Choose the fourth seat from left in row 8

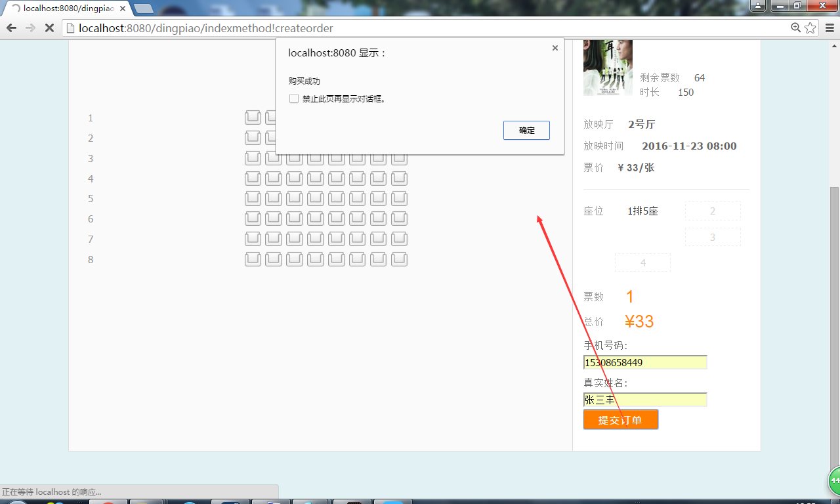tap(316, 259)
